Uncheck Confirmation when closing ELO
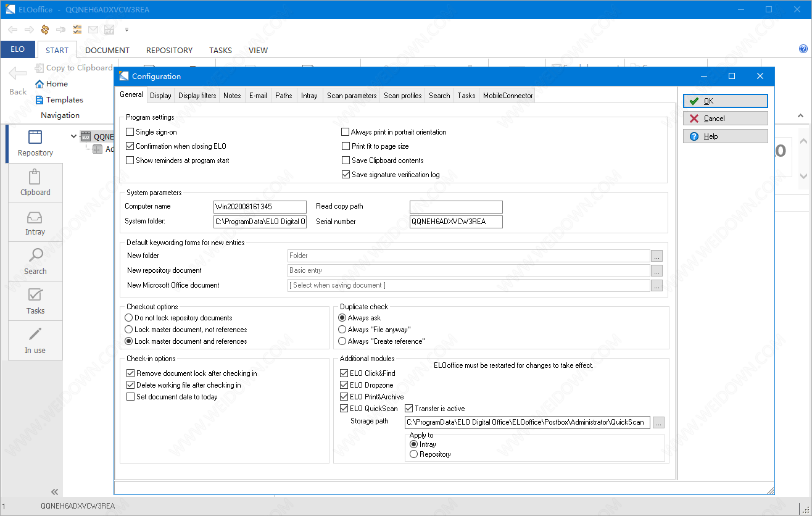812x516 pixels. 130,146
